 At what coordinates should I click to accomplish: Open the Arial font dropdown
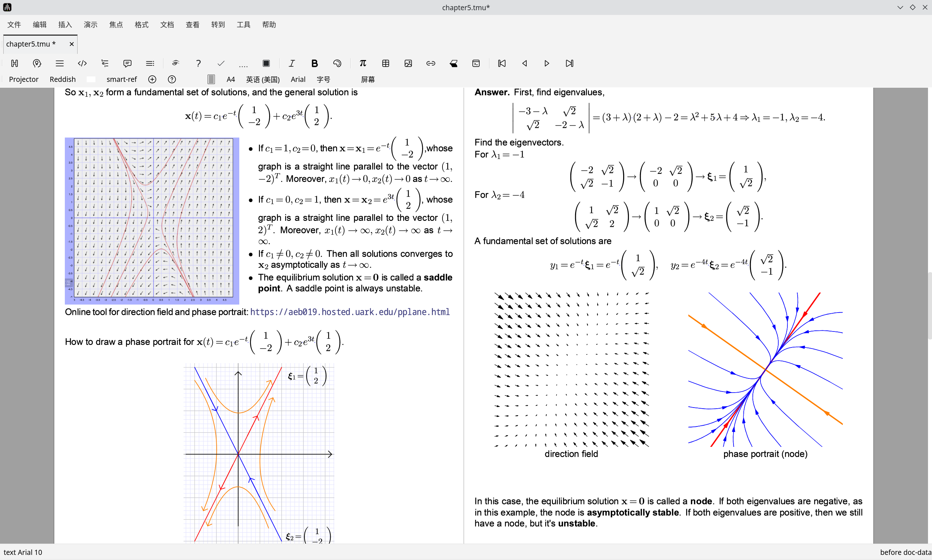pos(298,79)
